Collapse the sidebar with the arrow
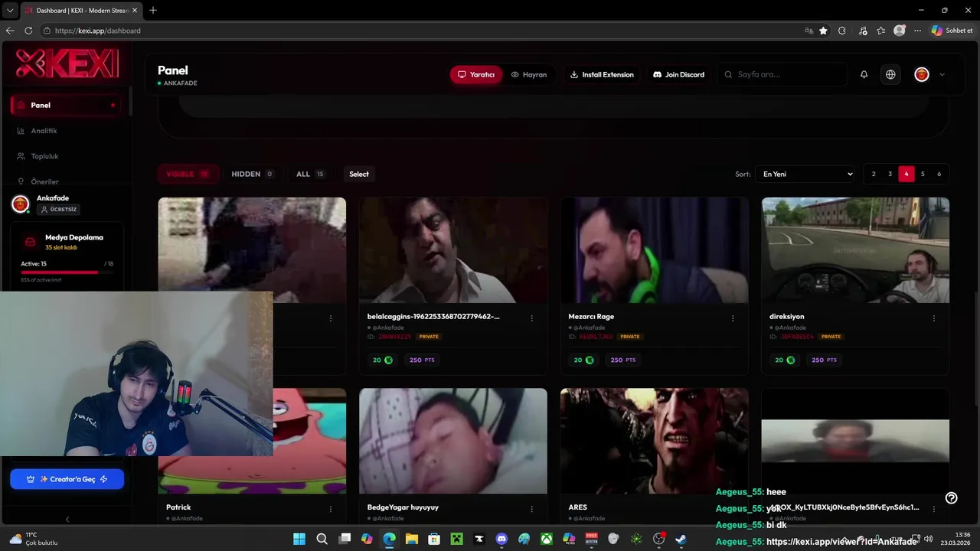 coord(67,519)
